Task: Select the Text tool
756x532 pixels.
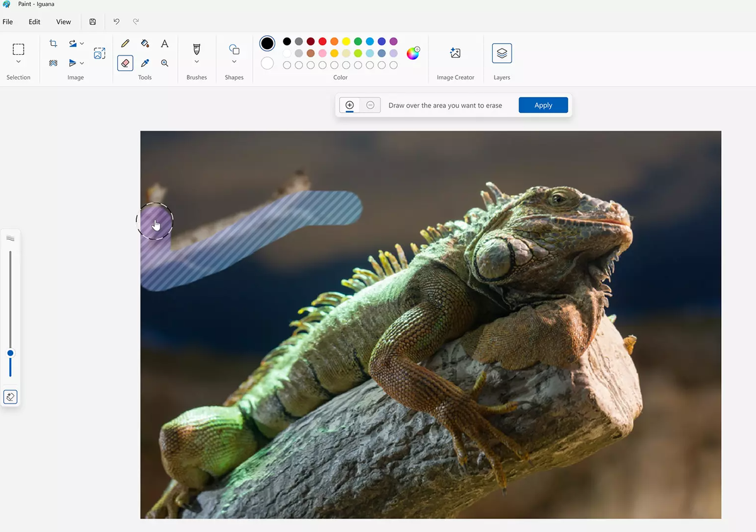Action: click(164, 43)
